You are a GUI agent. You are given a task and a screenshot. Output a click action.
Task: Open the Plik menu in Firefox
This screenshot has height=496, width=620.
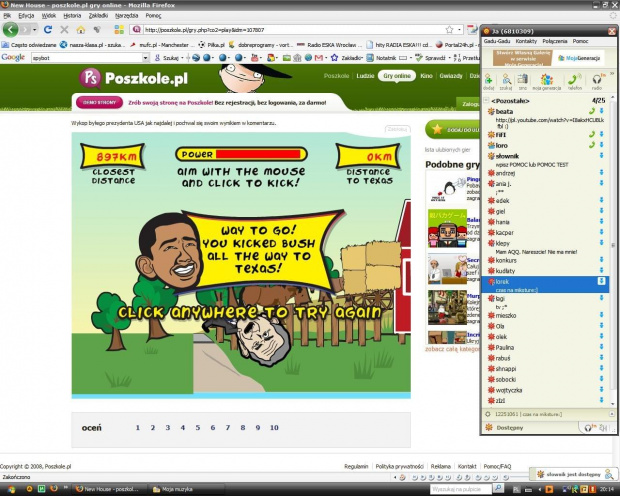[x=7, y=16]
